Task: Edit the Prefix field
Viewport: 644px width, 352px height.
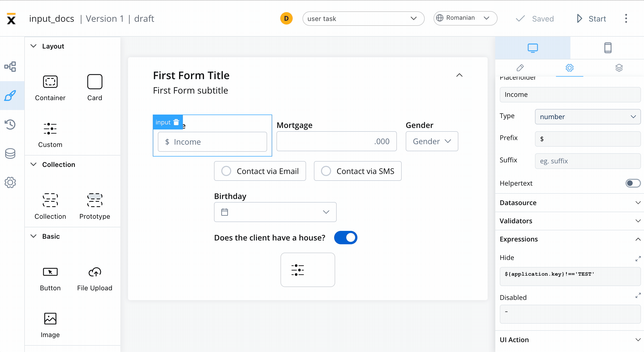Action: 588,139
